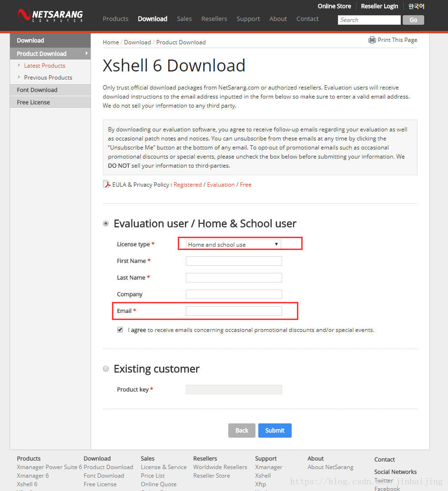Open Xshell footer link under Support
The image size is (448, 491).
click(x=263, y=476)
